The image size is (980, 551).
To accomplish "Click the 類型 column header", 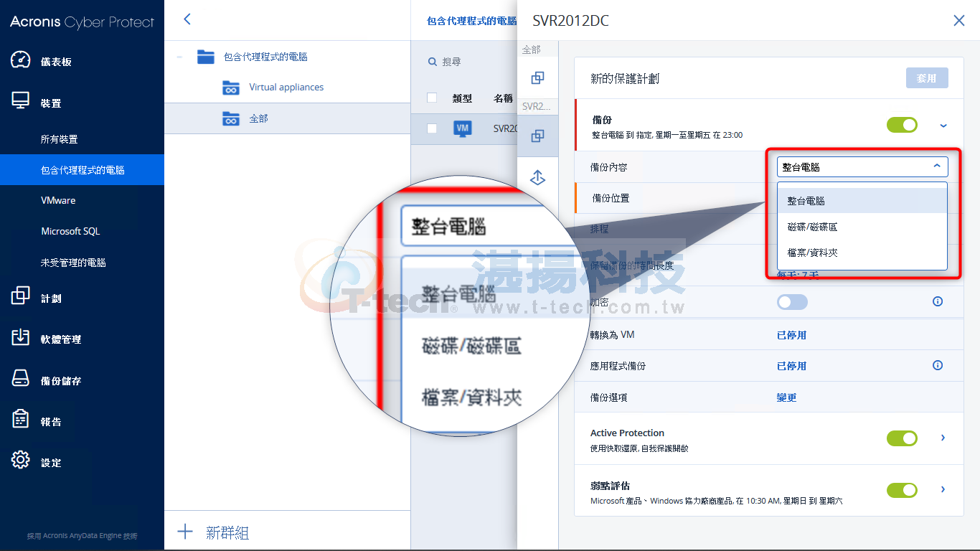I will [462, 98].
